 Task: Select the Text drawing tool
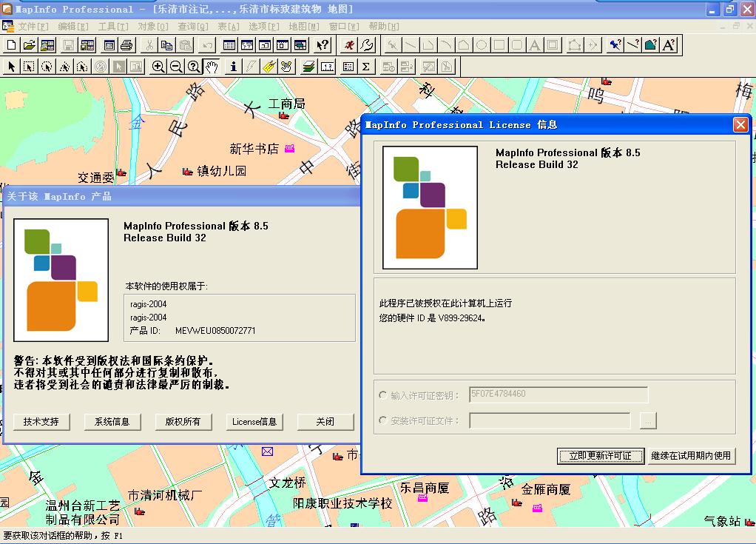[535, 45]
